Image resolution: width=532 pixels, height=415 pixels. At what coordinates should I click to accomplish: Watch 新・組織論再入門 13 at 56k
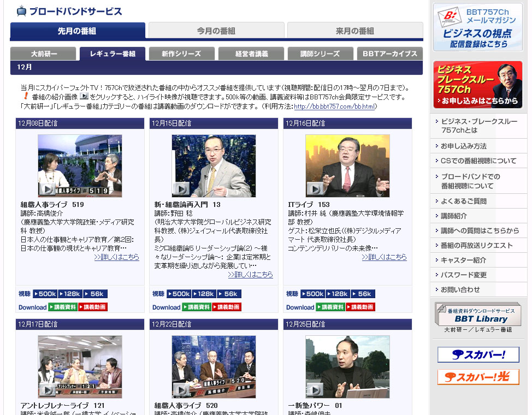pos(229,294)
